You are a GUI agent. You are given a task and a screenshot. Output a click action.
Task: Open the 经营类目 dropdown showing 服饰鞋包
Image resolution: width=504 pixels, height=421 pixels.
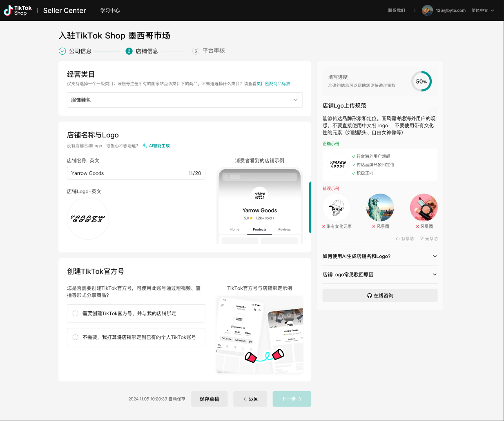[x=185, y=100]
